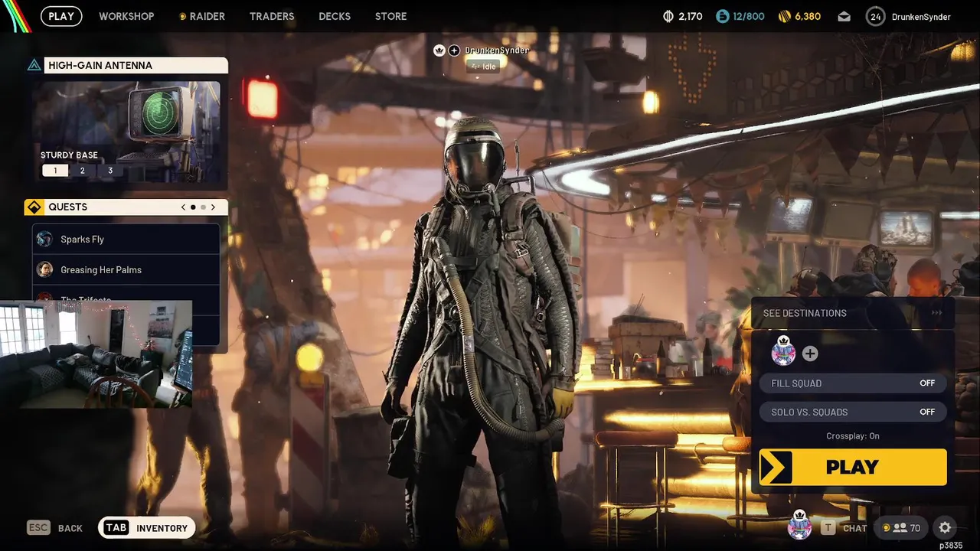The image size is (980, 551).
Task: Switch to the DECKS tab
Action: pyautogui.click(x=335, y=16)
